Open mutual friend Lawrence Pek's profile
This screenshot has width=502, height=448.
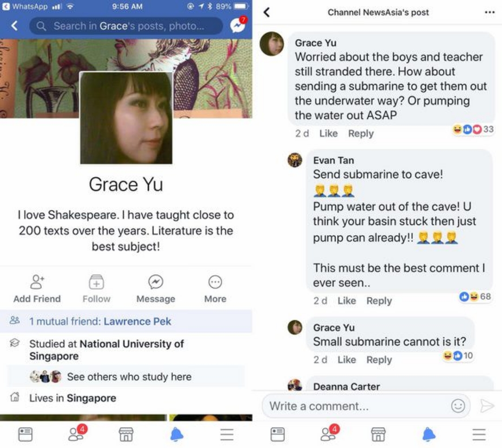point(137,321)
